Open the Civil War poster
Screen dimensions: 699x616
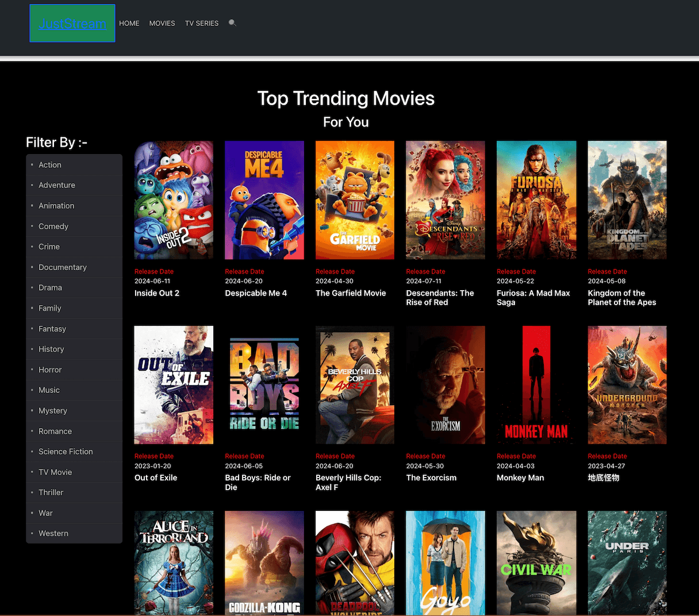(536, 563)
